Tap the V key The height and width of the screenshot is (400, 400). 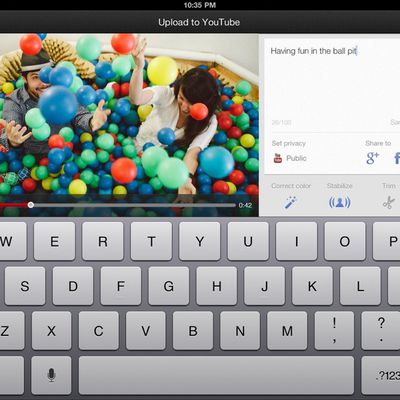pyautogui.click(x=146, y=331)
